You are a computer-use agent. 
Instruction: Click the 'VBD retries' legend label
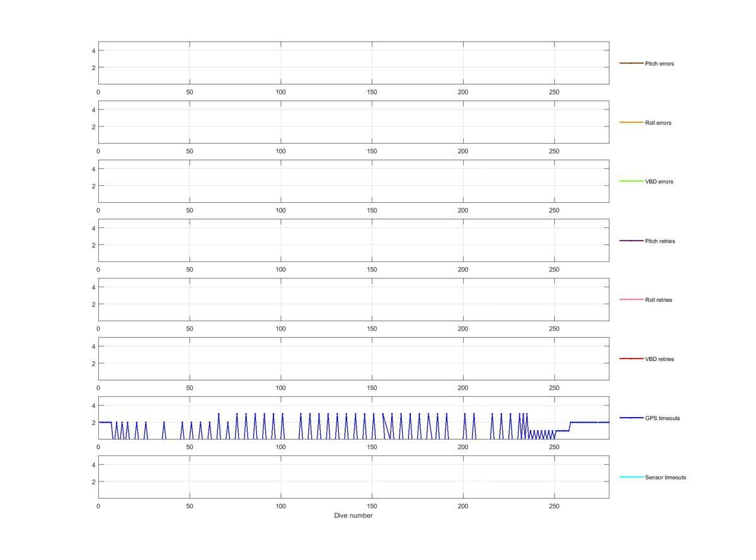tap(659, 359)
